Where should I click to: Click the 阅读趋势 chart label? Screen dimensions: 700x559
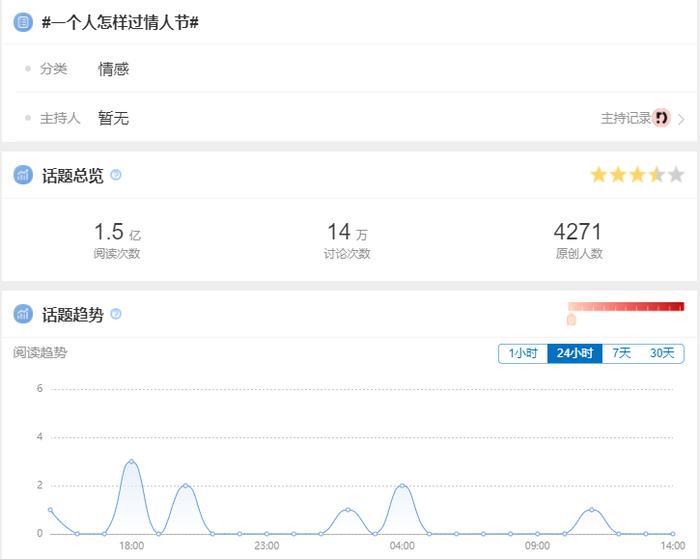[40, 352]
